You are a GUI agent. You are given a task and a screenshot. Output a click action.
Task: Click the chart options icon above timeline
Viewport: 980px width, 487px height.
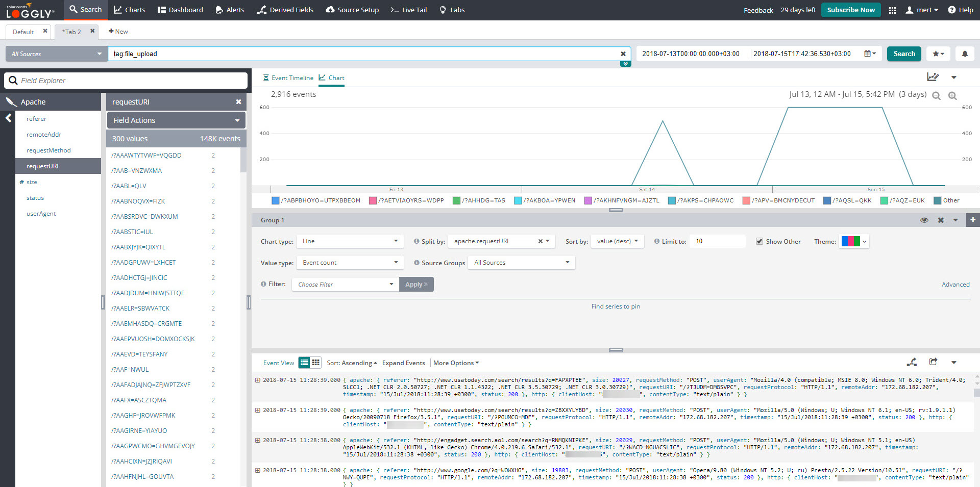point(933,77)
